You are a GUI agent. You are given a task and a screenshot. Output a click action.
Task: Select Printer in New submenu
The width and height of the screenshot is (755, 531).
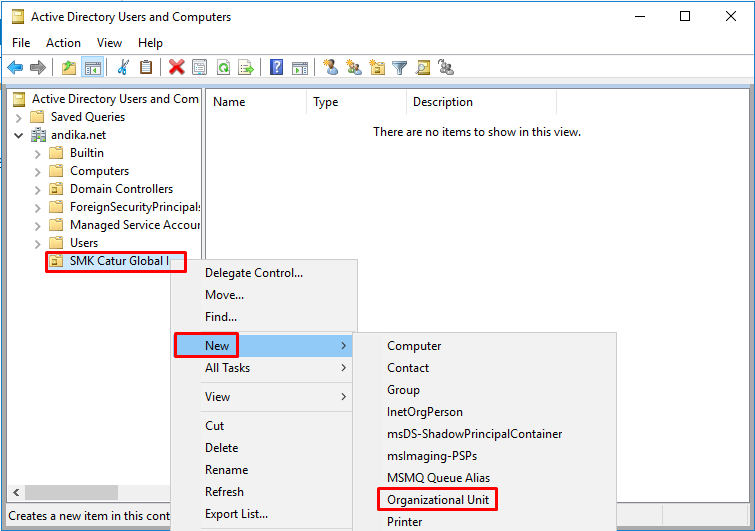pyautogui.click(x=484, y=522)
